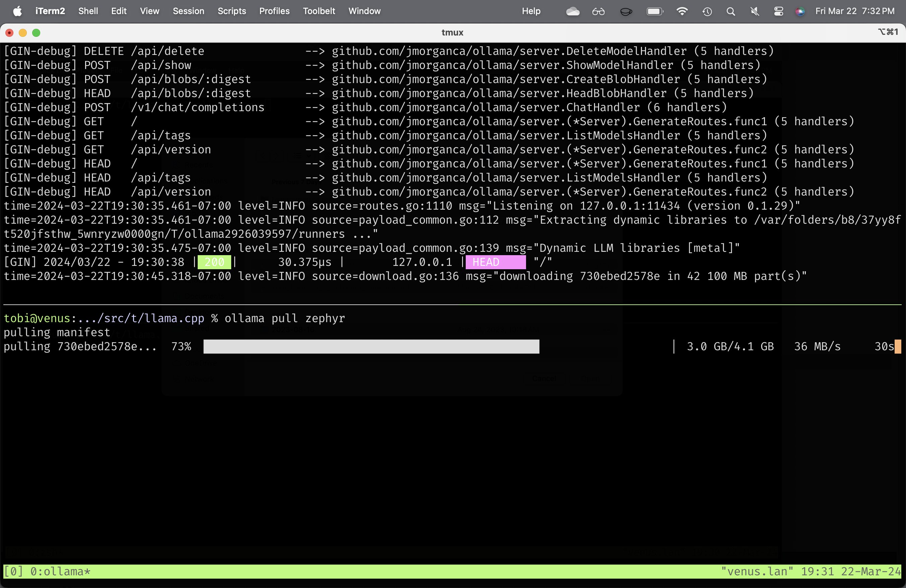Open Time Machine menu icon
Viewport: 906px width, 588px height.
[x=707, y=11]
